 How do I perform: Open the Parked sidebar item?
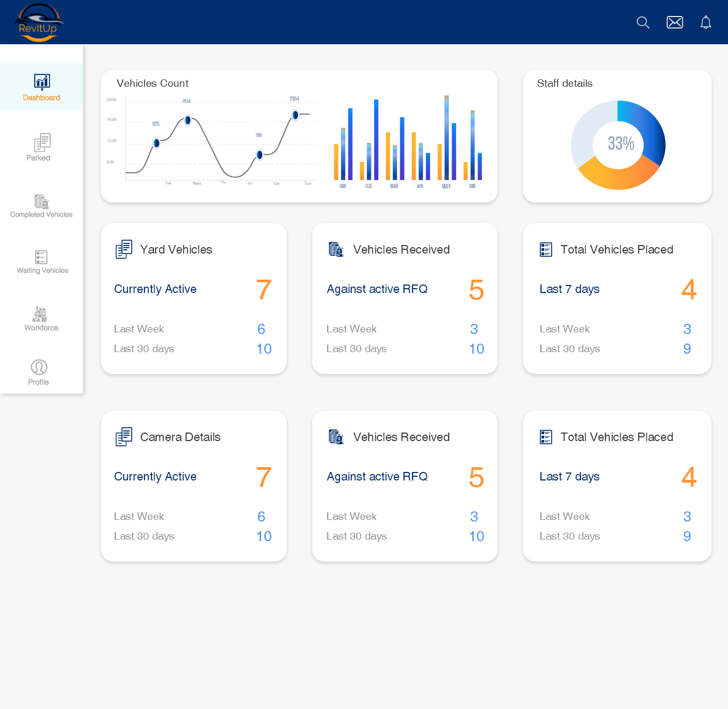tap(39, 148)
